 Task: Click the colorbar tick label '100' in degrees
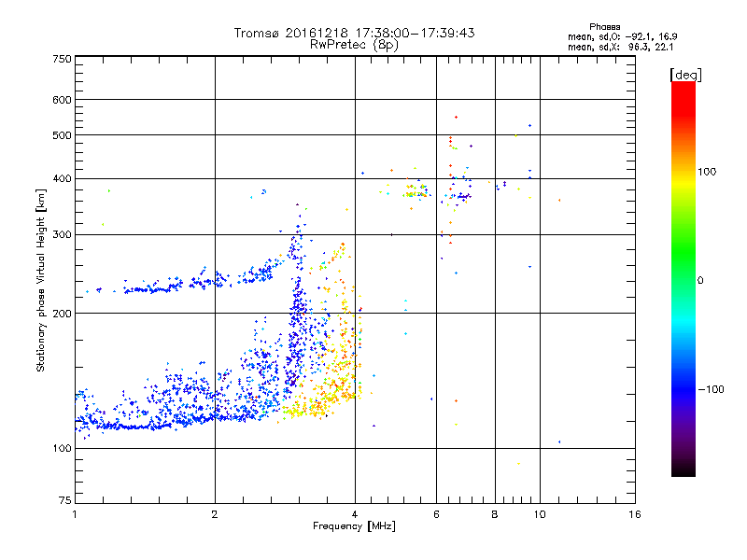707,172
